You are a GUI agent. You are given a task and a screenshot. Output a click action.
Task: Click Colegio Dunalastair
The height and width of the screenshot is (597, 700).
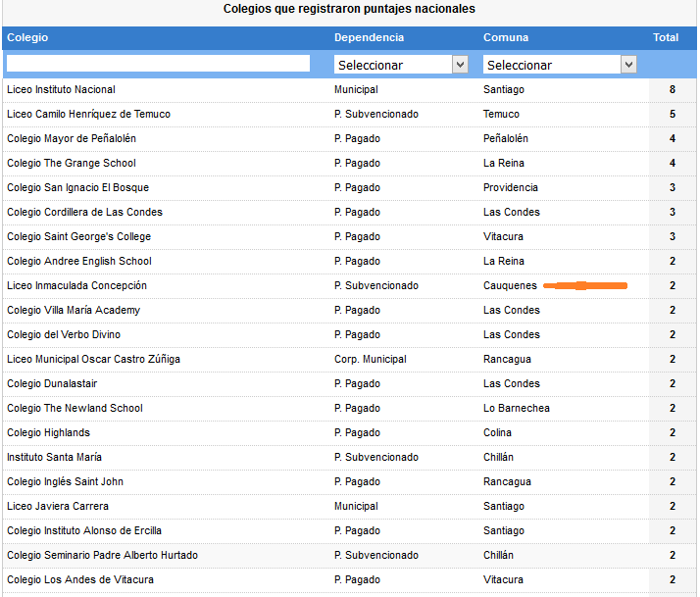pos(52,383)
